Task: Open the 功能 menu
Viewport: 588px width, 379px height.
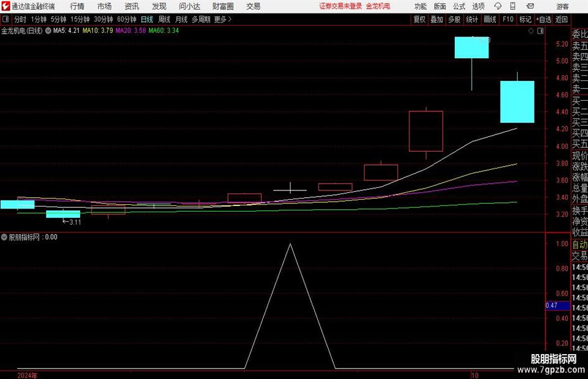Action: [421, 6]
